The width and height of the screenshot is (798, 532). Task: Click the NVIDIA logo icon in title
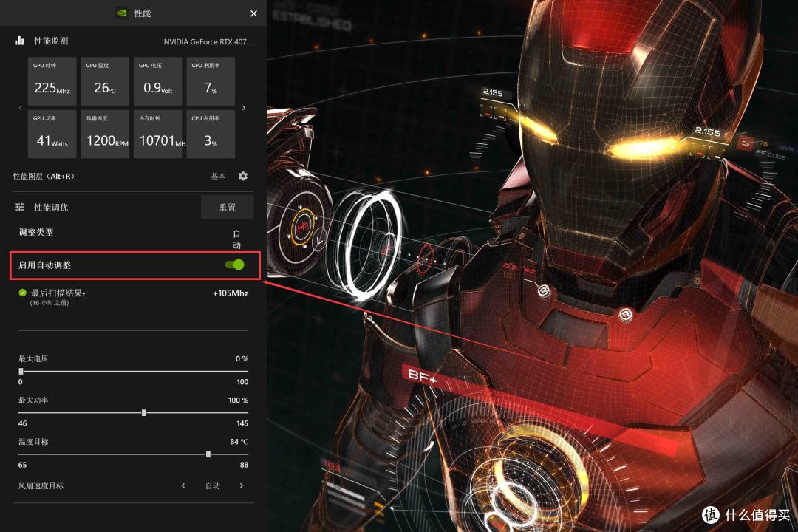122,13
